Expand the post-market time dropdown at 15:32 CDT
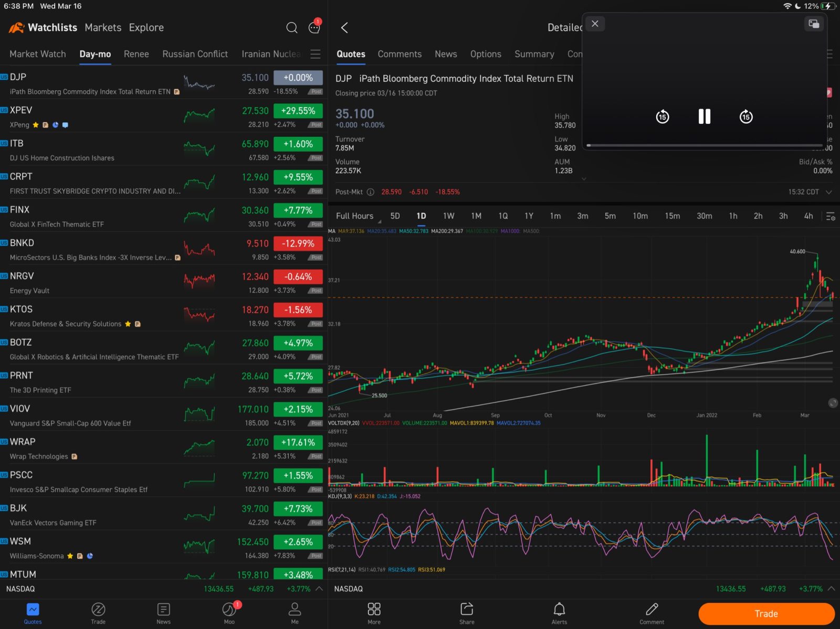The width and height of the screenshot is (840, 629). pyautogui.click(x=829, y=192)
